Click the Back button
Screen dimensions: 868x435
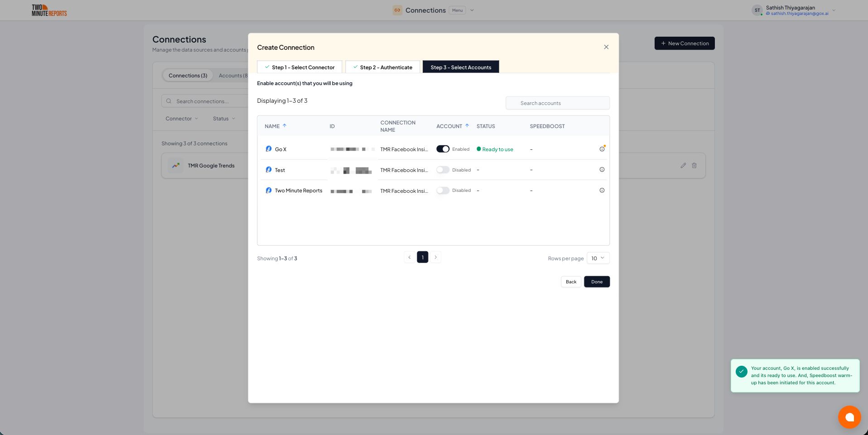(571, 282)
